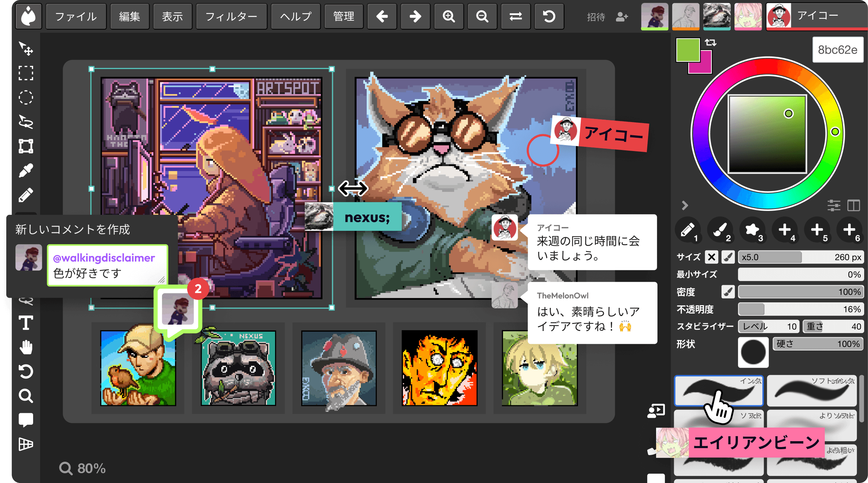Choose the Text tool in the toolbar
The image size is (868, 483).
tap(26, 323)
